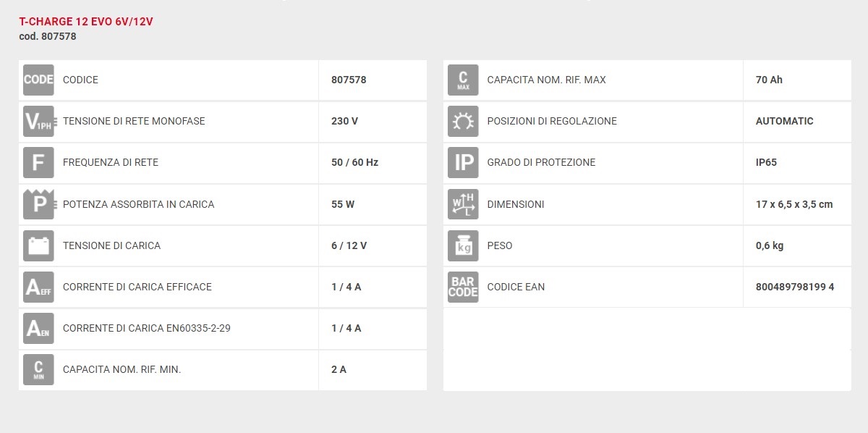Click the C MIN capacity icon
The height and width of the screenshot is (433, 868).
pyautogui.click(x=38, y=369)
